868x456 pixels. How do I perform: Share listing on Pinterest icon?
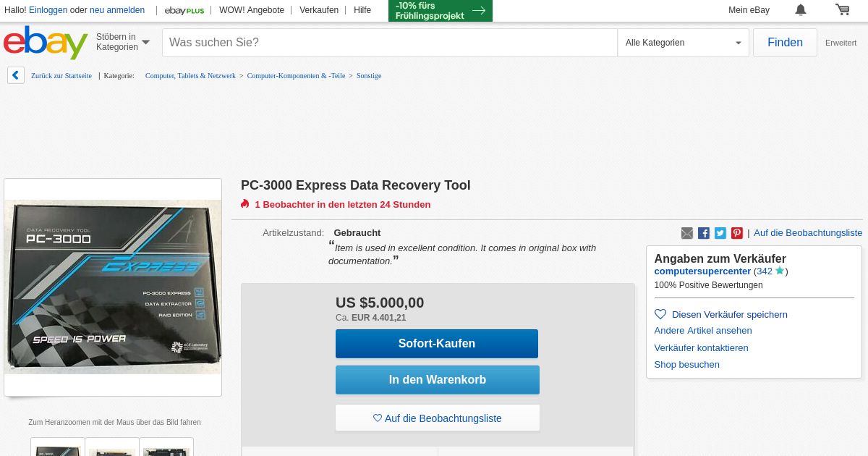[737, 233]
